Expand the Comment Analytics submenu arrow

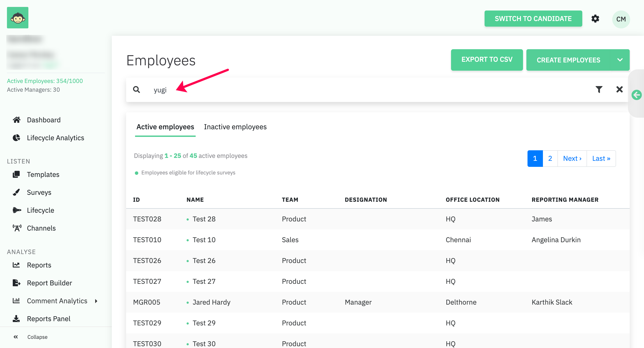96,301
